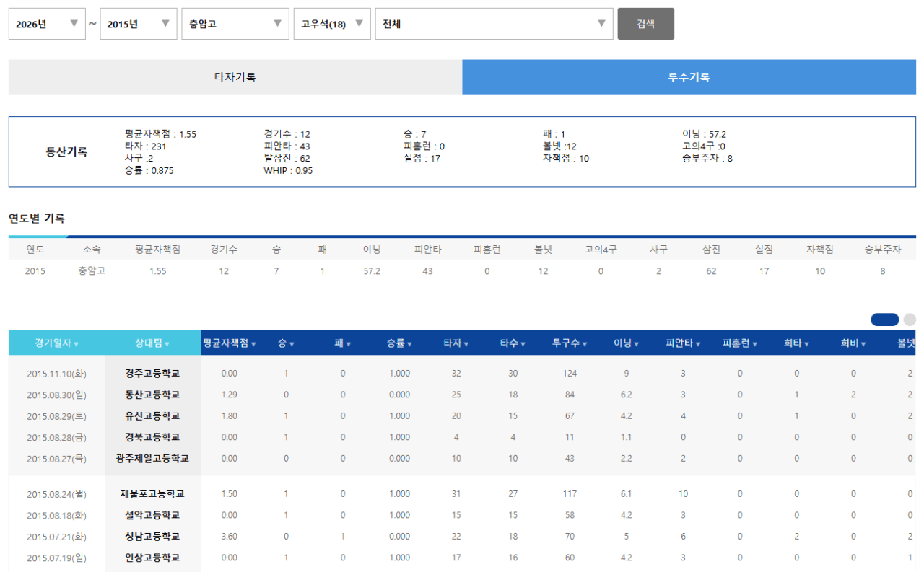Click opponent 경주고등학교 in game list
This screenshot has width=924, height=572.
point(152,374)
